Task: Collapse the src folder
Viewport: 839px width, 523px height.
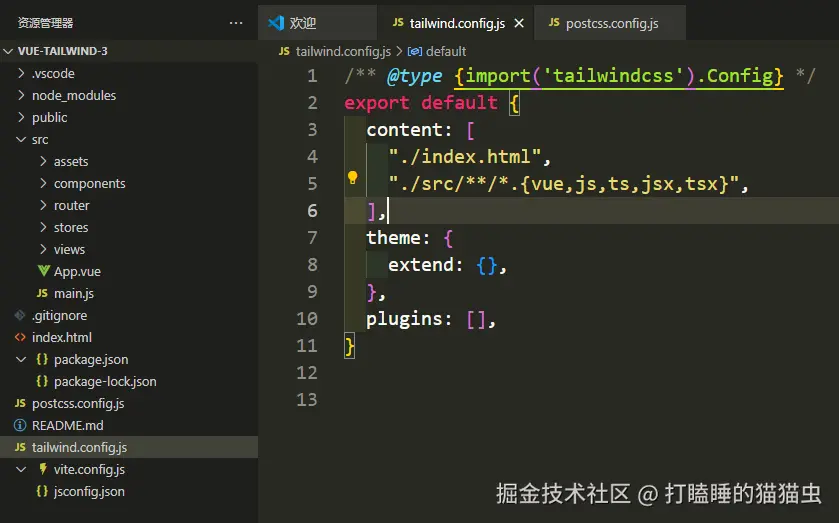Action: point(21,139)
